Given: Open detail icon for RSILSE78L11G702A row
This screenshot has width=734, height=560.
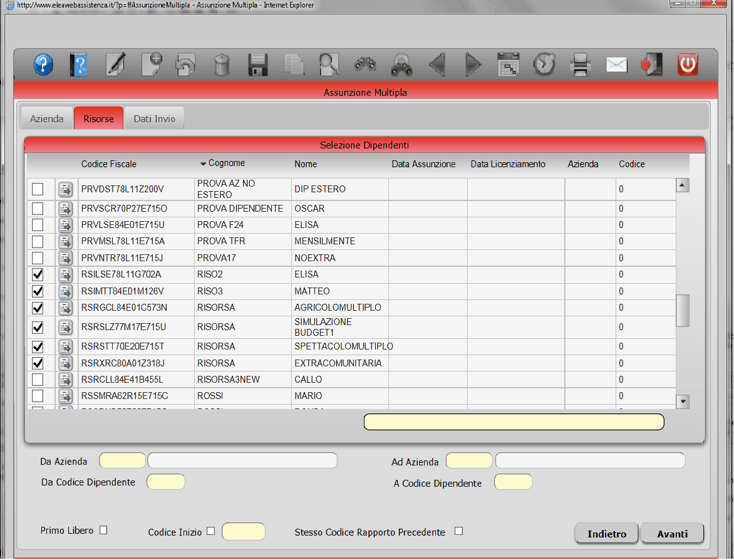Looking at the screenshot, I should click(65, 275).
